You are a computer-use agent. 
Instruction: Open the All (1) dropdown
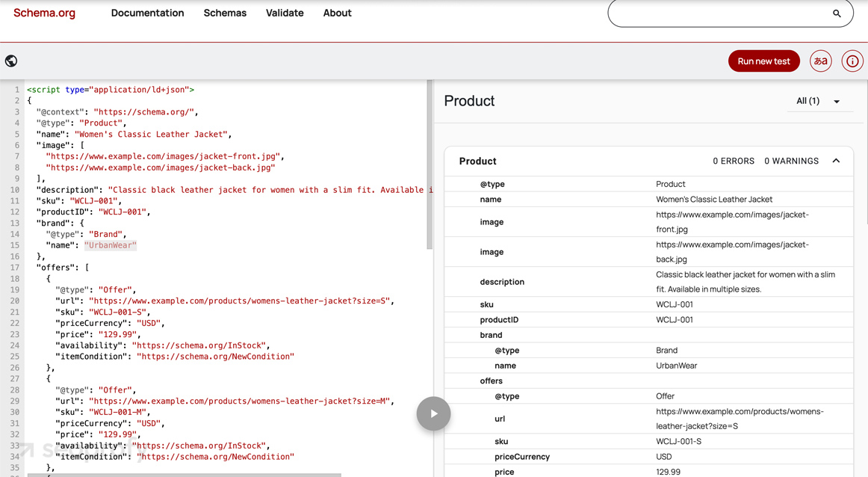[x=819, y=101]
